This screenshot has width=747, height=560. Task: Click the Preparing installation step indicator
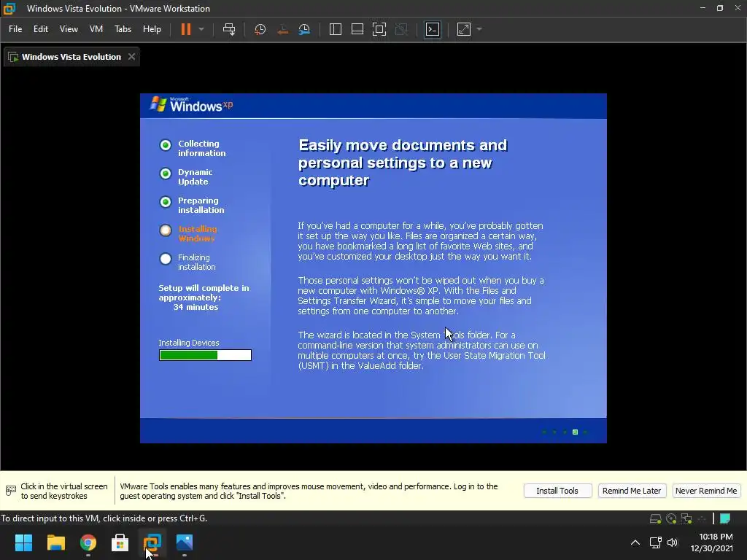[166, 202]
